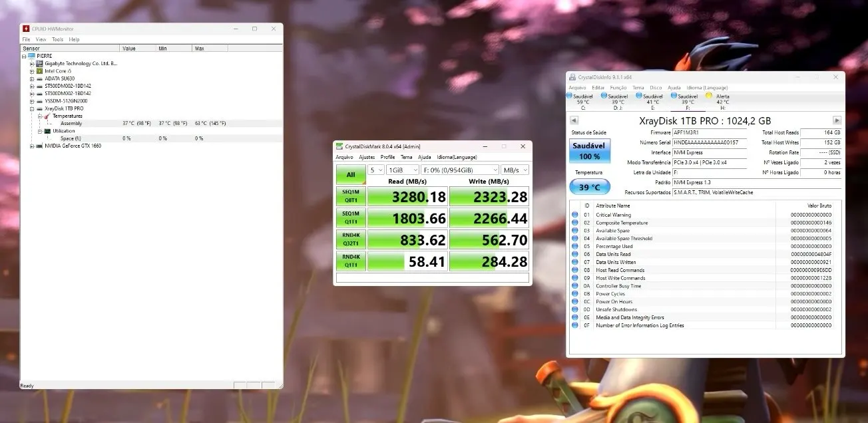868x423 pixels.
Task: Select the Data Units Written attribute row
Action: pos(706,262)
